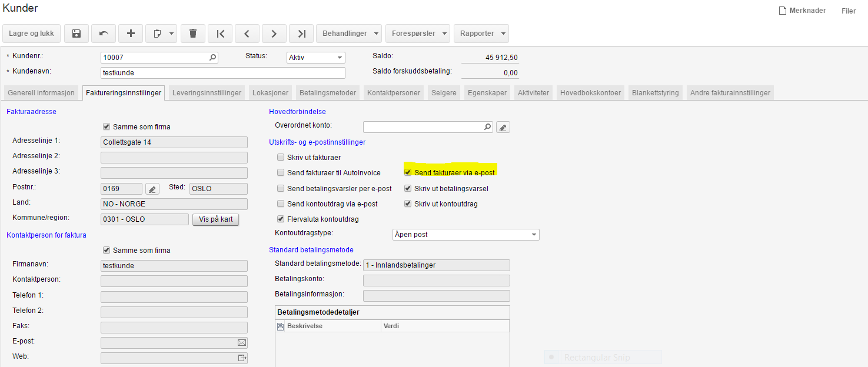Click the undo arrow icon
The height and width of the screenshot is (367, 868).
point(104,34)
